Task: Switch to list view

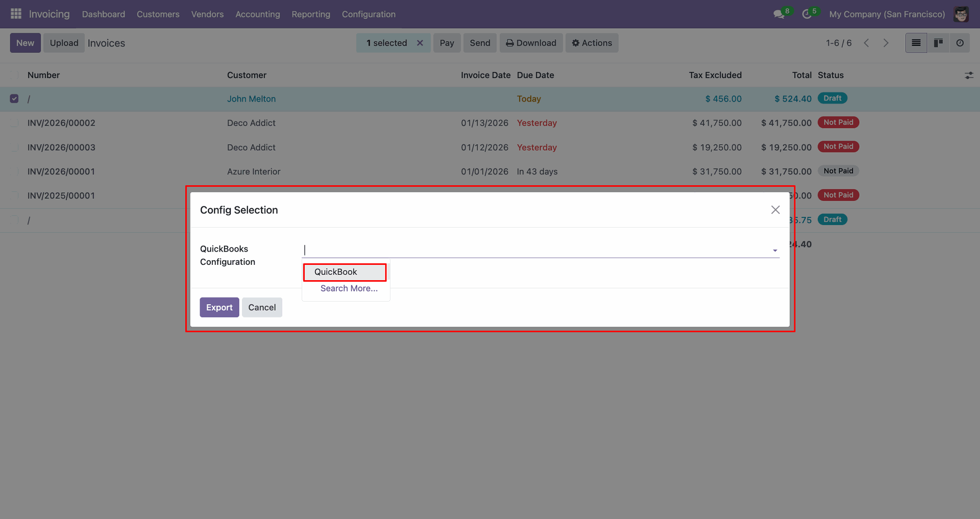Action: 916,43
